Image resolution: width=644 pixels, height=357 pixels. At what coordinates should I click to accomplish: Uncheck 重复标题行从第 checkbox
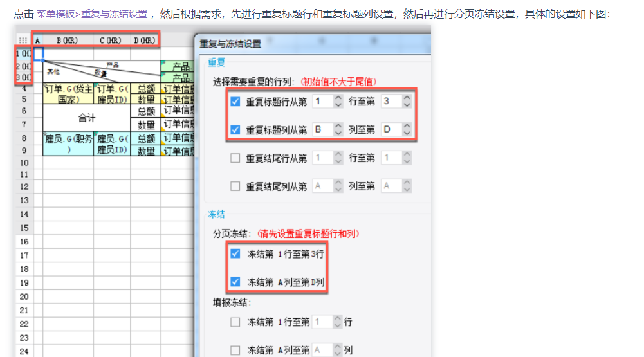coord(235,102)
